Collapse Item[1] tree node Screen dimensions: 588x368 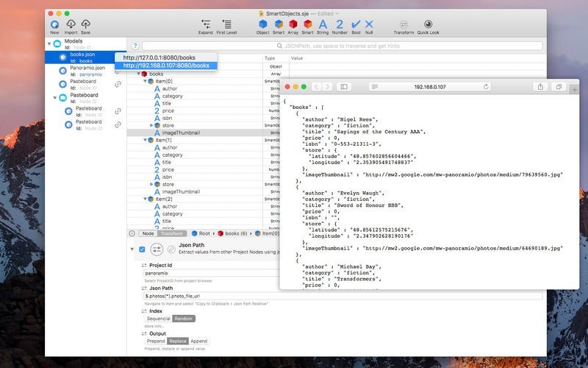145,140
